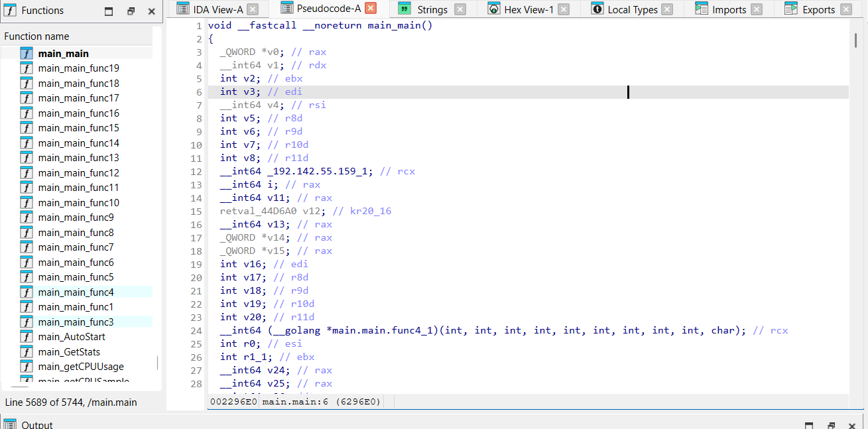Click the function icon beside main_AutoStart

(x=27, y=337)
